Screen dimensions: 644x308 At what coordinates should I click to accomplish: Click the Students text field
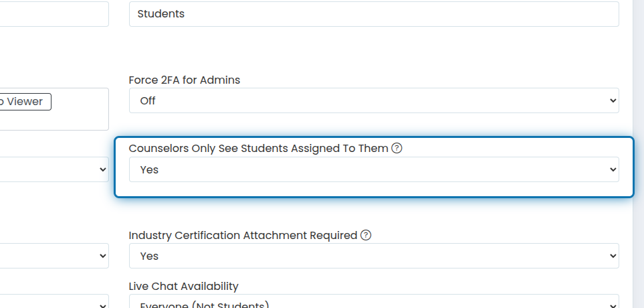click(374, 14)
